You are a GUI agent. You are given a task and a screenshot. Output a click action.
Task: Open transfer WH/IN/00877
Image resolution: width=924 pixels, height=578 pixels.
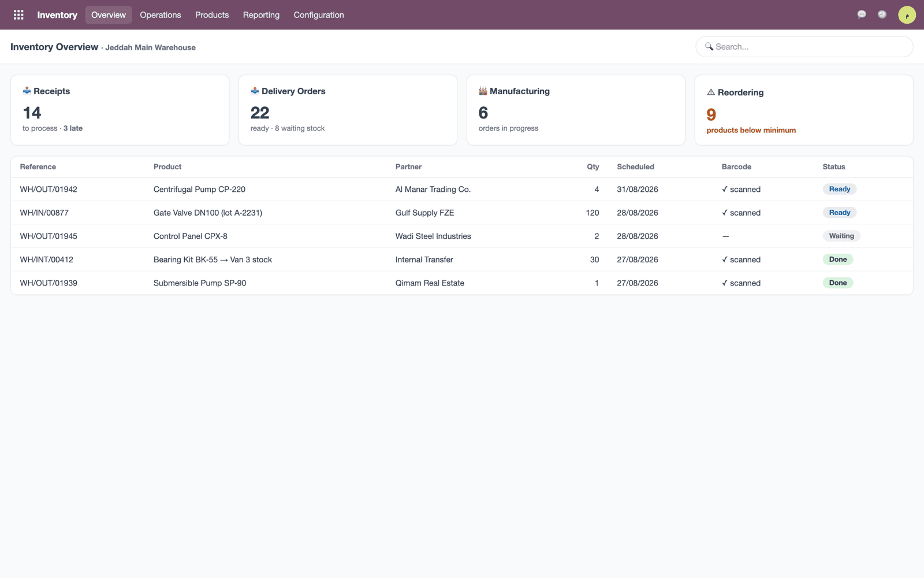[44, 213]
